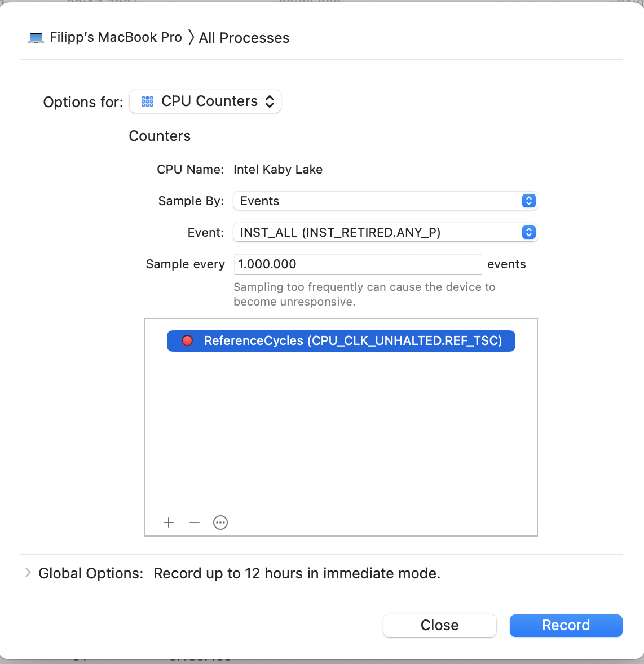644x664 pixels.
Task: Click the Record button
Action: click(566, 625)
